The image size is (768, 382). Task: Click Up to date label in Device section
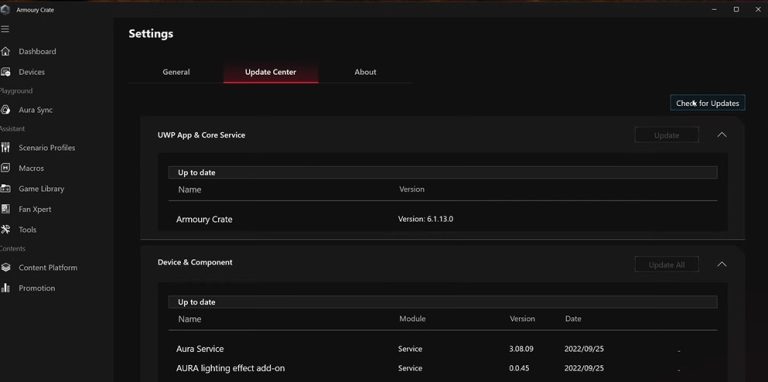196,302
